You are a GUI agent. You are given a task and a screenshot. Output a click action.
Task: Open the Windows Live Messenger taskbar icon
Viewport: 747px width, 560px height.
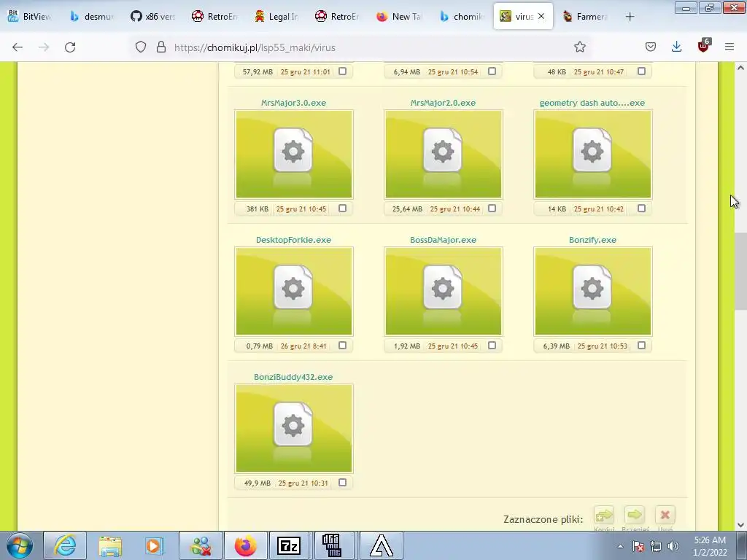pyautogui.click(x=201, y=545)
